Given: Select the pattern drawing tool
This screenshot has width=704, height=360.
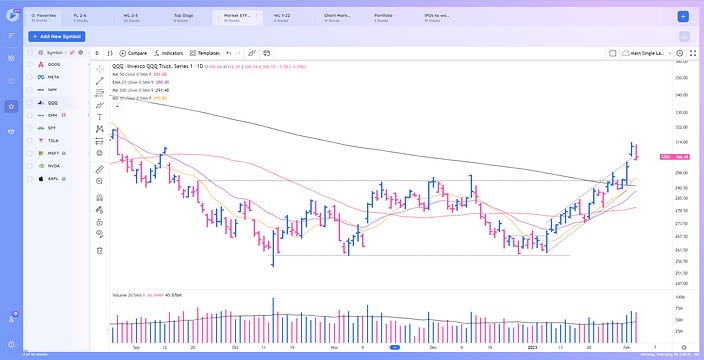Looking at the screenshot, I should tap(100, 129).
